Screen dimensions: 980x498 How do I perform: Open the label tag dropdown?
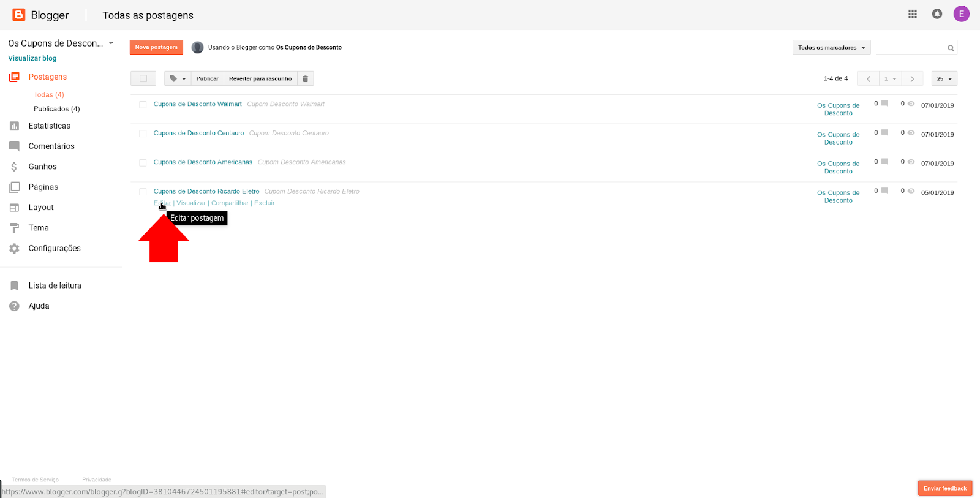click(x=178, y=78)
